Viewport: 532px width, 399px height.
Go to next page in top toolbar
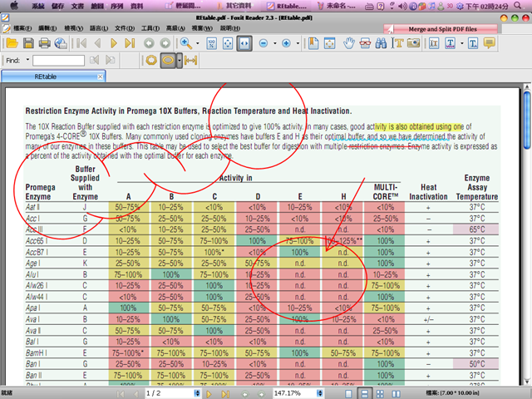(x=114, y=43)
